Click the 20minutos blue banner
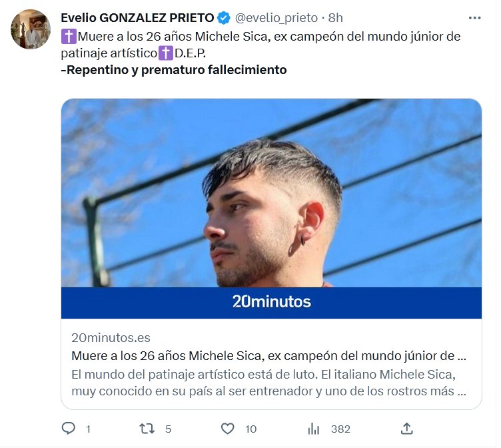This screenshot has height=448, width=501. tap(271, 302)
